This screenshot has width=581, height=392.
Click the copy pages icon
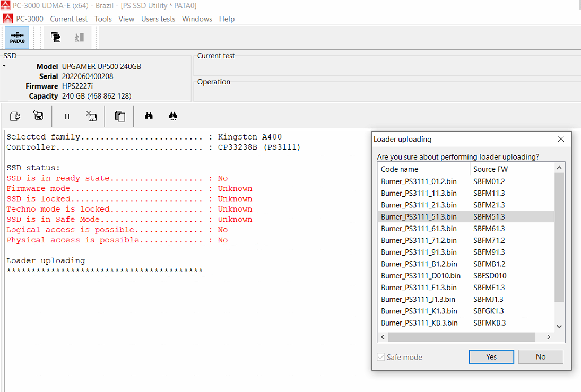coord(120,116)
